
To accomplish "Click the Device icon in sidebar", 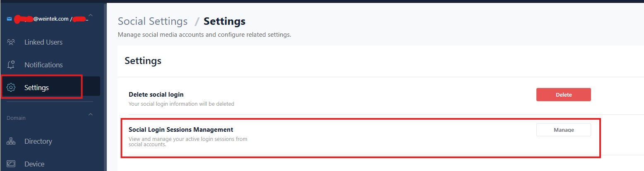I will (11, 164).
